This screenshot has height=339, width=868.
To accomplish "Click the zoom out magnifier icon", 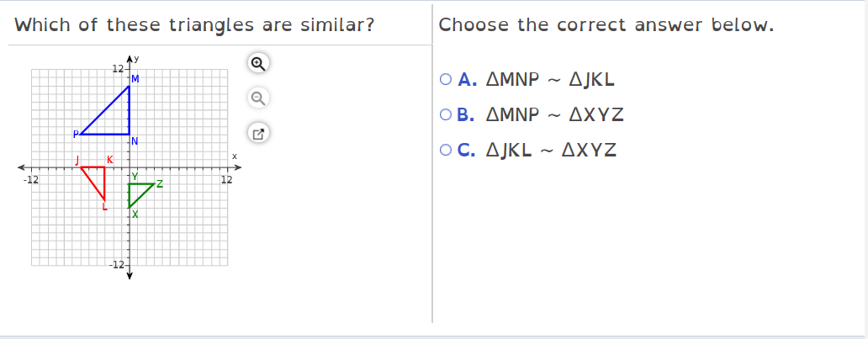I will pyautogui.click(x=258, y=98).
